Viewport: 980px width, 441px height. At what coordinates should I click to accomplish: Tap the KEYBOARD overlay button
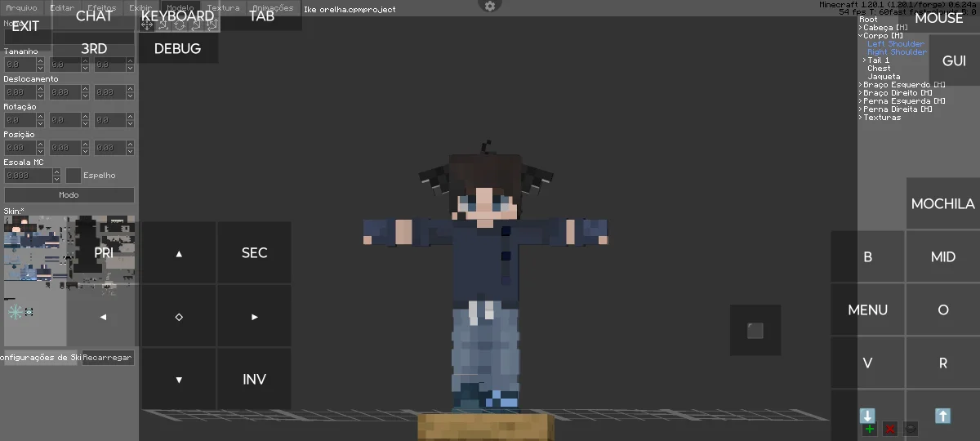point(177,16)
